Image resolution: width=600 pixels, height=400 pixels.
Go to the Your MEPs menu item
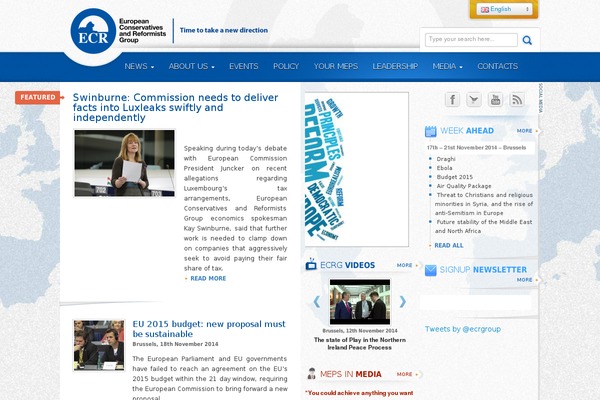[335, 66]
